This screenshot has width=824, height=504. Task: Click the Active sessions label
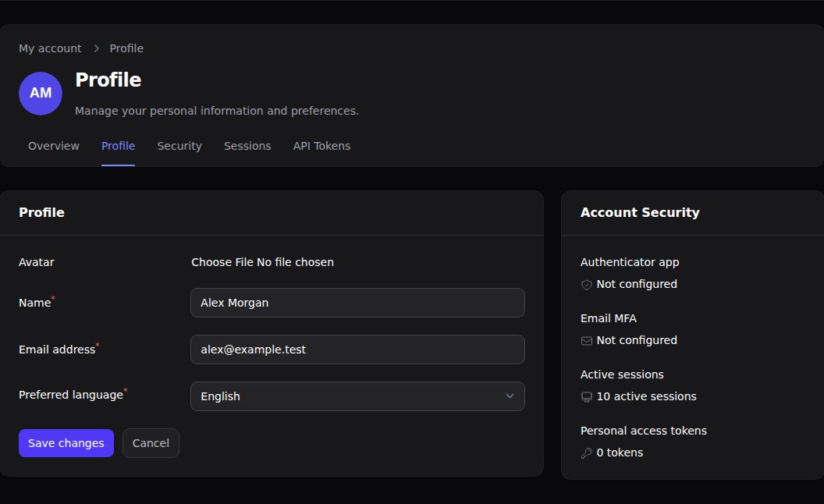point(622,374)
